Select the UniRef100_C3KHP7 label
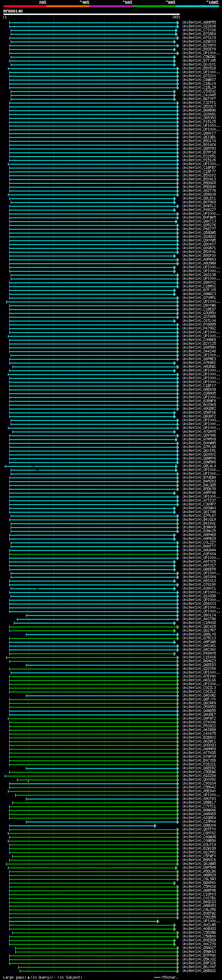 tap(199, 504)
